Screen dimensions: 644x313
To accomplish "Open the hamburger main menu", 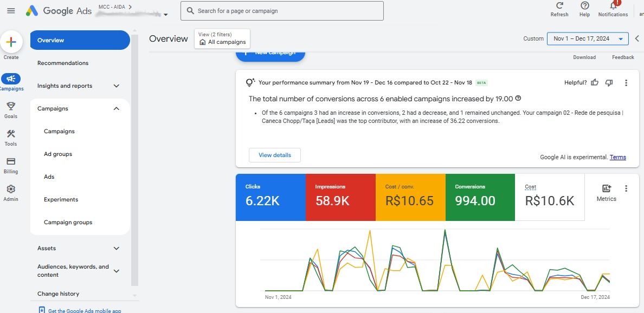I will (11, 11).
